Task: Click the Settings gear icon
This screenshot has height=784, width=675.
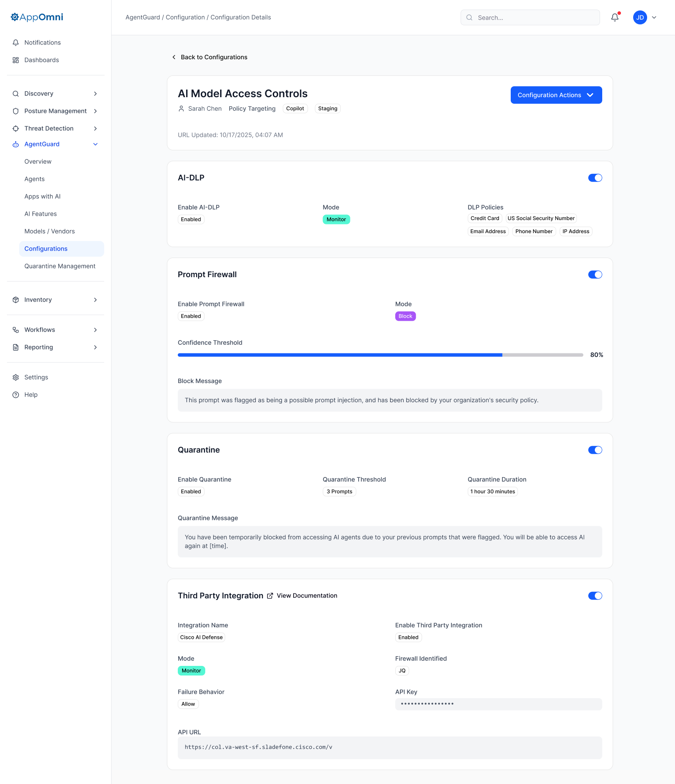Action: 16,377
